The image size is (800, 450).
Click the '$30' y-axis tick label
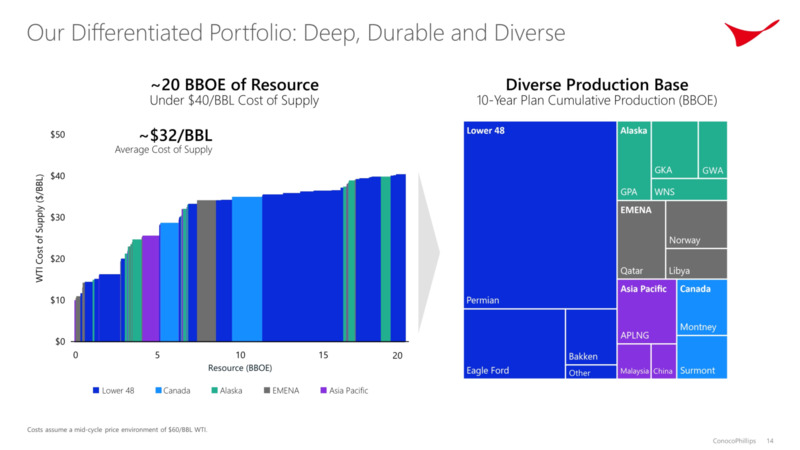(x=58, y=217)
